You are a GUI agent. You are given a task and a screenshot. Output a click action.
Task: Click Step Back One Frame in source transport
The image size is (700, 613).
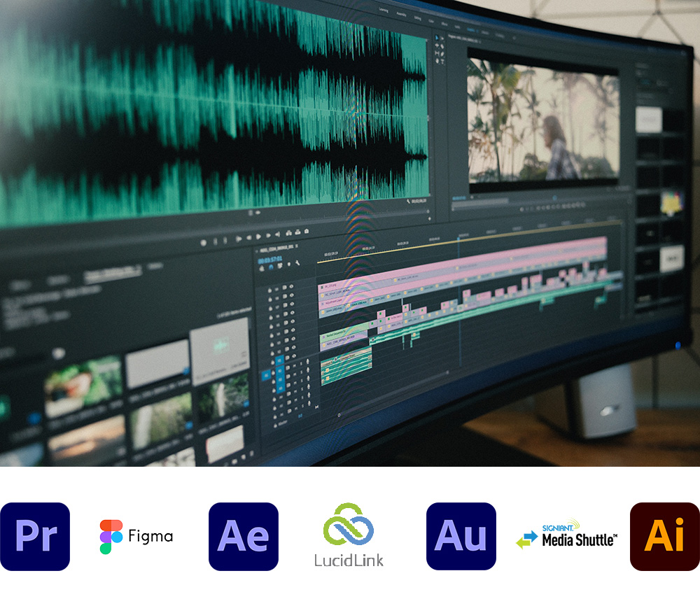tap(248, 238)
